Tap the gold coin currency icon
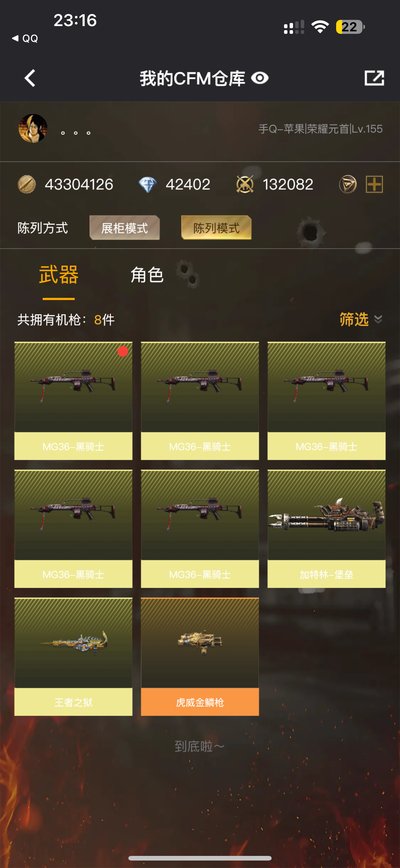Viewport: 400px width, 868px height. click(x=27, y=184)
